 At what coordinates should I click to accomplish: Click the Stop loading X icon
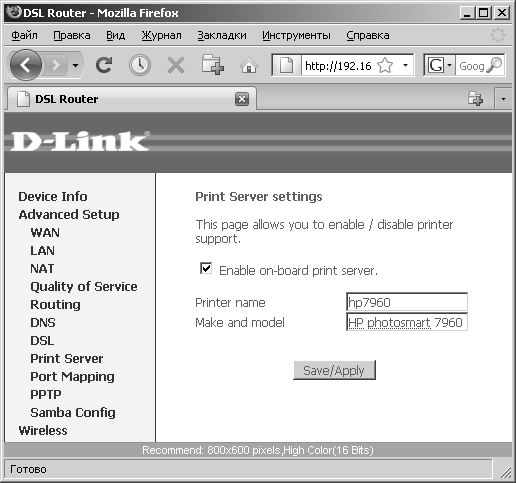coord(176,65)
